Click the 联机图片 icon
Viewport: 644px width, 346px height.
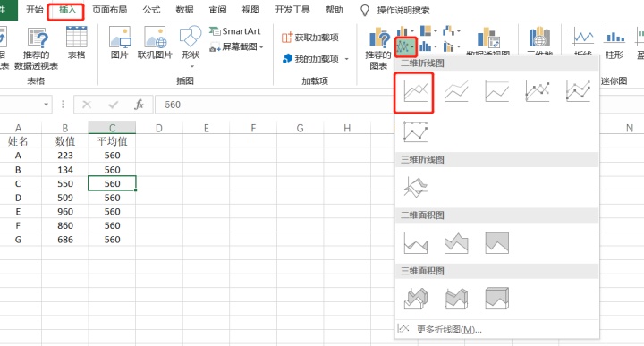pyautogui.click(x=155, y=43)
